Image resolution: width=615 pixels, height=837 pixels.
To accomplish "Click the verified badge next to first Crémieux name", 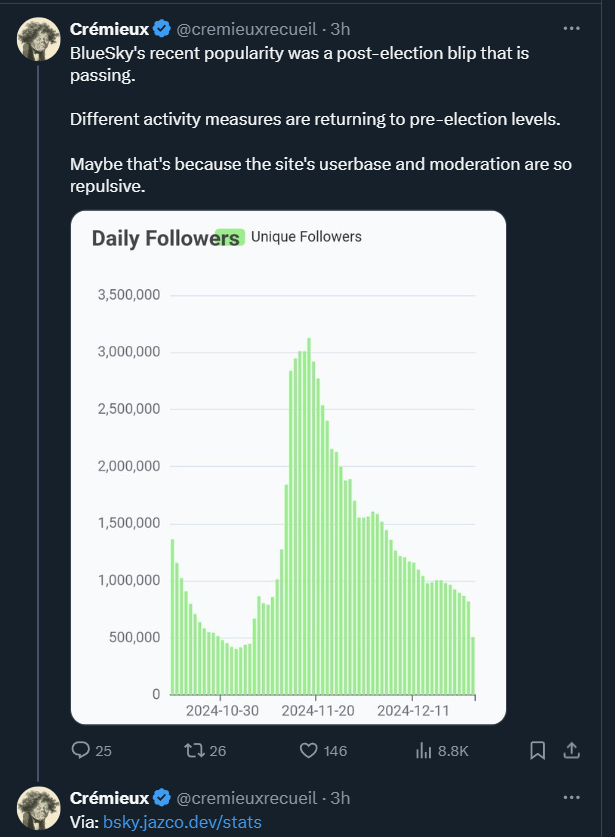I will pos(162,29).
